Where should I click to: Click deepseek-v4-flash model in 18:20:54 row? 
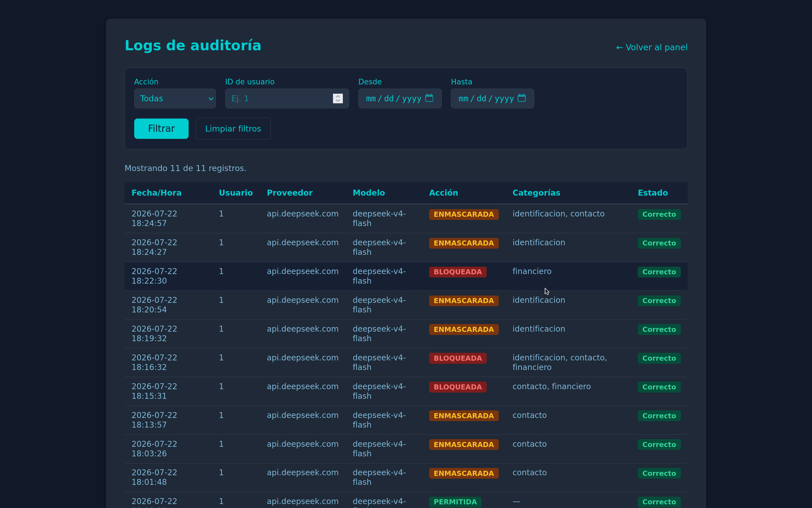point(379,305)
